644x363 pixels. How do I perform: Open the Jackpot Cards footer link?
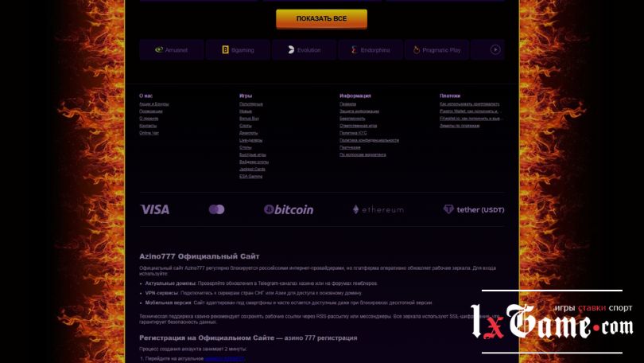(x=252, y=169)
